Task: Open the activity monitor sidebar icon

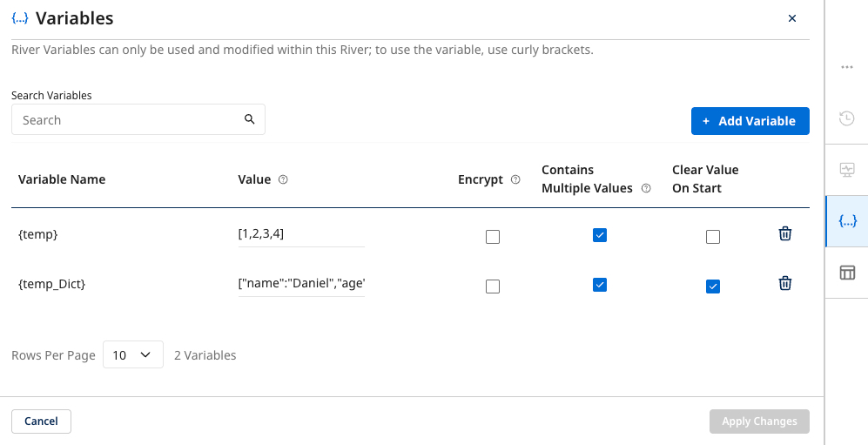Action: tap(846, 170)
